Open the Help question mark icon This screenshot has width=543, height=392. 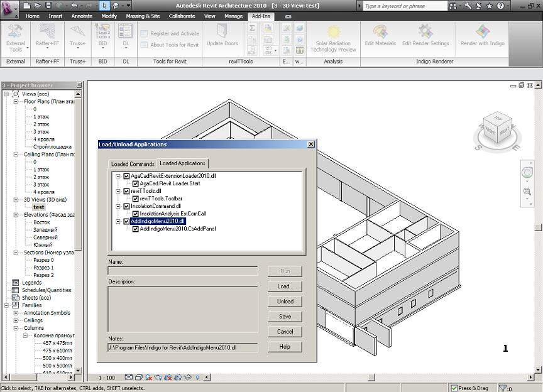click(500, 6)
